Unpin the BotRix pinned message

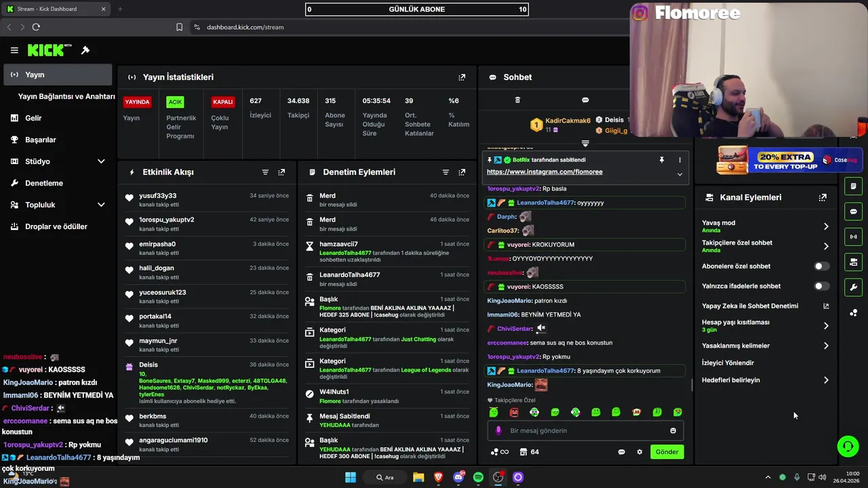click(661, 160)
